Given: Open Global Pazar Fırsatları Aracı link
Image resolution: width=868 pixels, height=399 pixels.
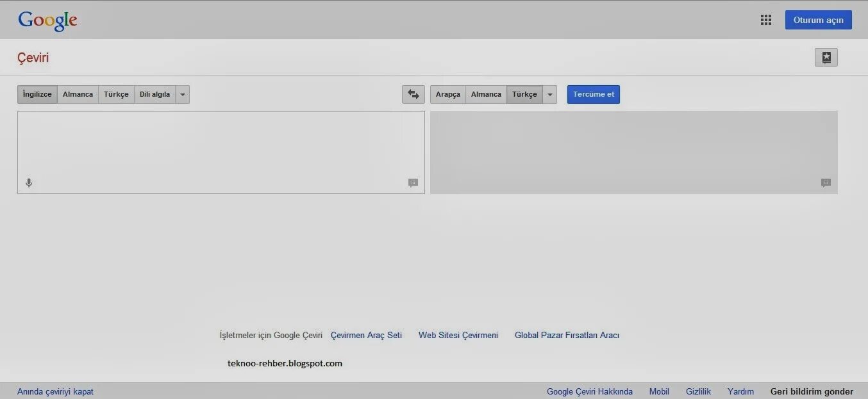Looking at the screenshot, I should tap(567, 335).
